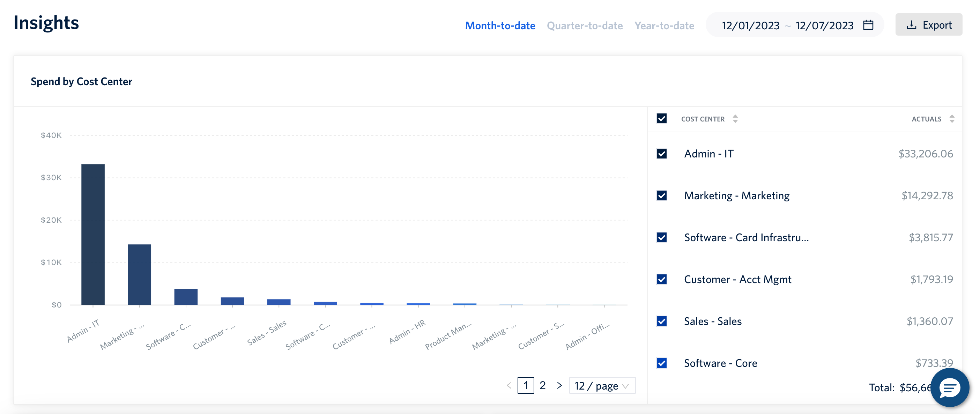Uncheck the Admin - IT checkbox
The height and width of the screenshot is (414, 980).
point(662,154)
